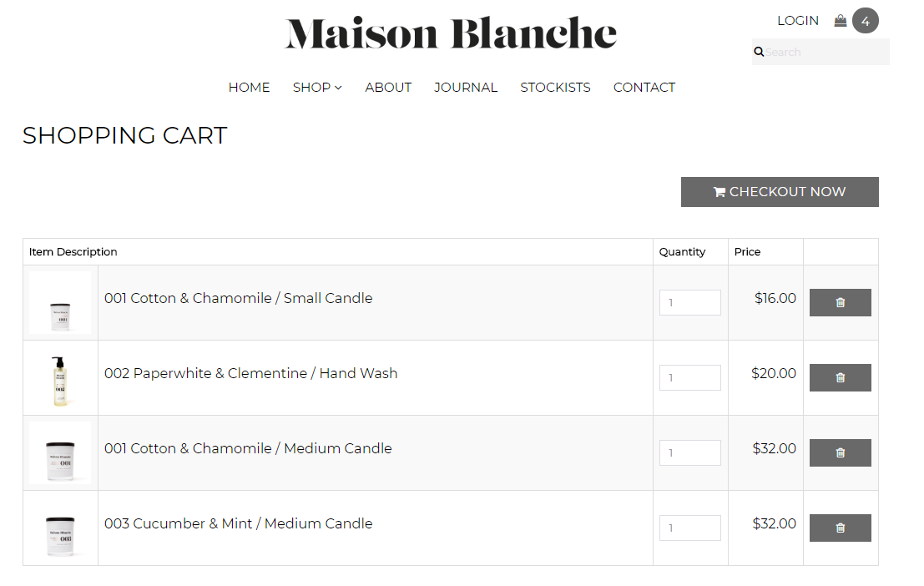The width and height of the screenshot is (924, 586).
Task: Click the LOGIN link
Action: click(x=798, y=21)
